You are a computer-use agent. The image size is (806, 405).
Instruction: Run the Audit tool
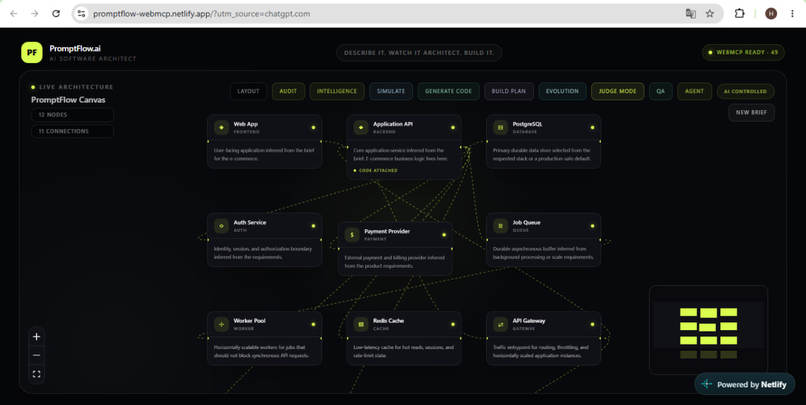pyautogui.click(x=288, y=91)
